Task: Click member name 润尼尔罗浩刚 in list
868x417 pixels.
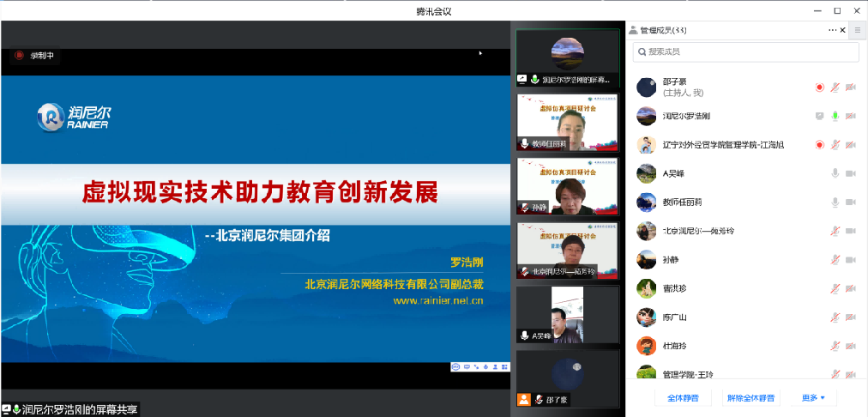Action: point(686,117)
